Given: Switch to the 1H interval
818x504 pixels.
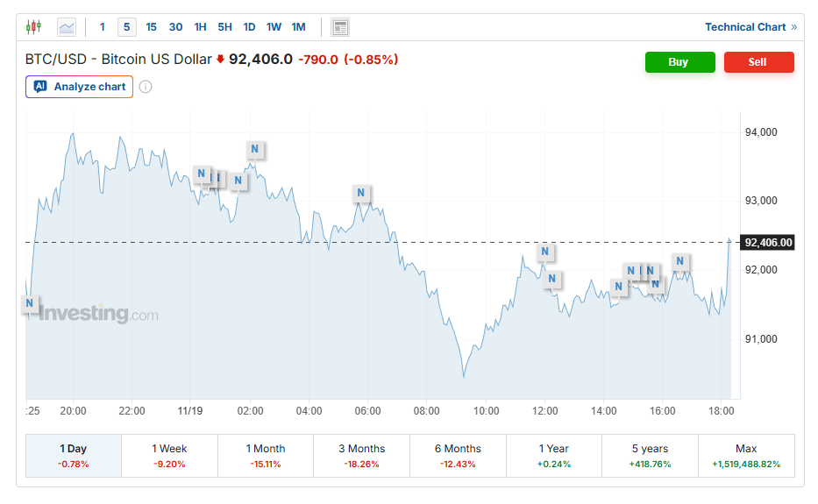Looking at the screenshot, I should click(x=200, y=27).
